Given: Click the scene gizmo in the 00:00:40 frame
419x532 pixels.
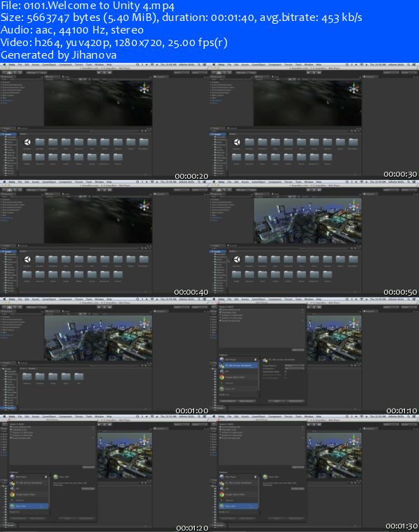Looking at the screenshot, I should [145, 205].
